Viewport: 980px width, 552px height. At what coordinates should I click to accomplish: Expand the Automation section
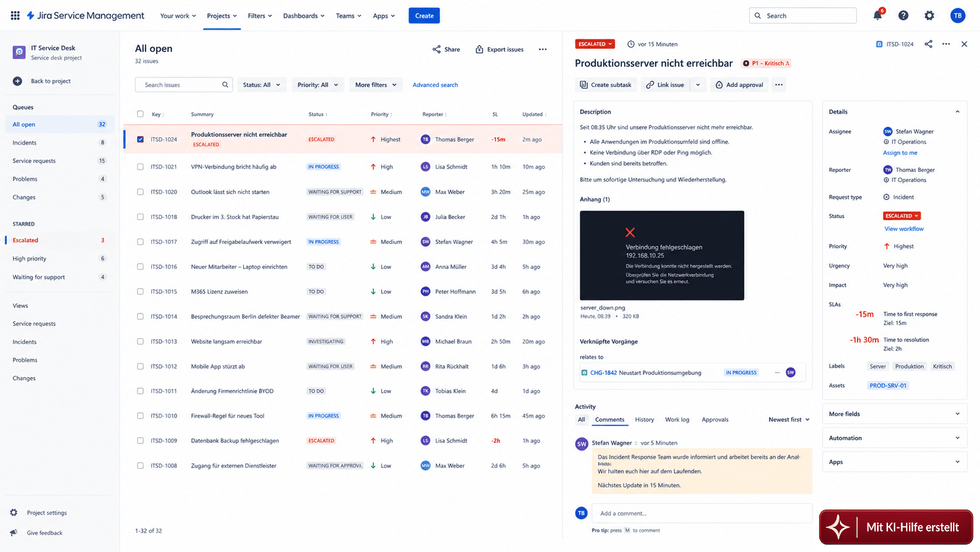[894, 438]
